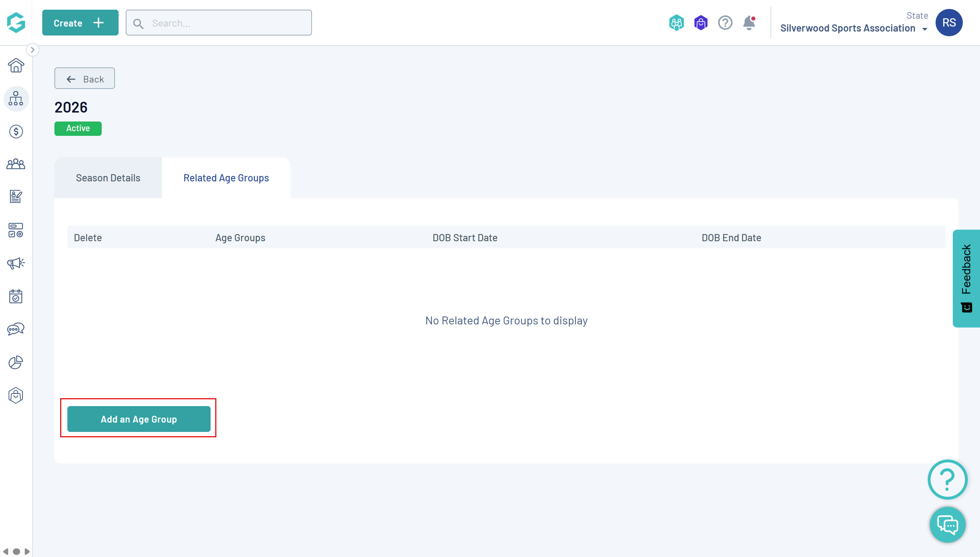This screenshot has width=980, height=557.
Task: Open the Home sidebar icon
Action: [x=16, y=66]
